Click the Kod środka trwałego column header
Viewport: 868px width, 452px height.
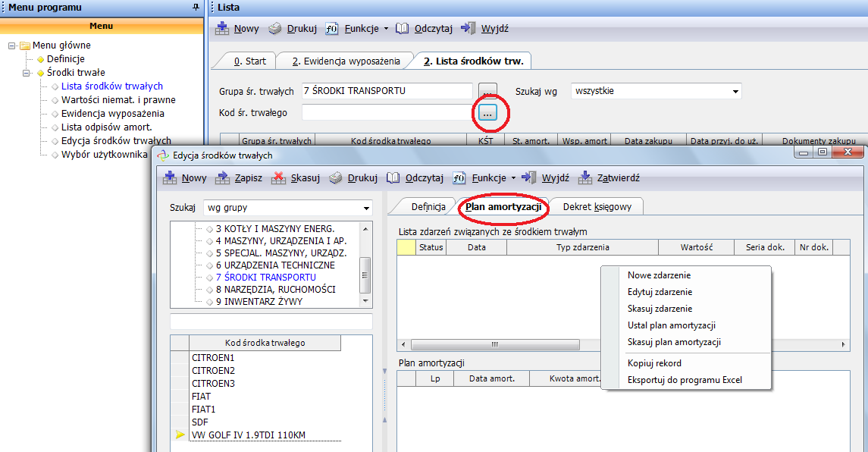point(265,343)
